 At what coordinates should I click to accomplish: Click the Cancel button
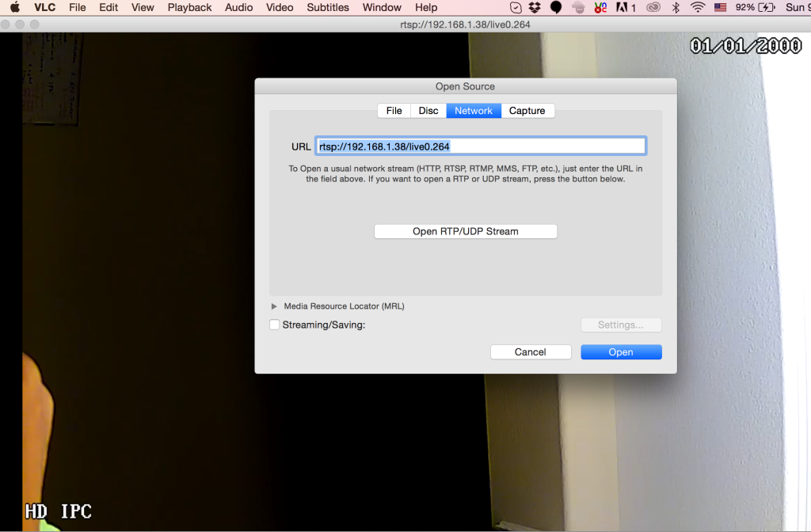(x=531, y=352)
